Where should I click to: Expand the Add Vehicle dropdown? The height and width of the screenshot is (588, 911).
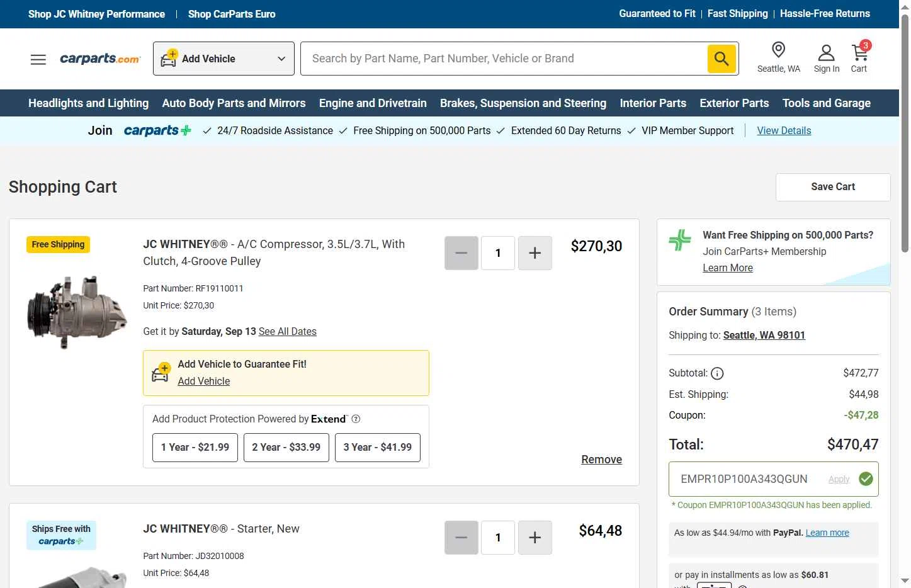(224, 59)
